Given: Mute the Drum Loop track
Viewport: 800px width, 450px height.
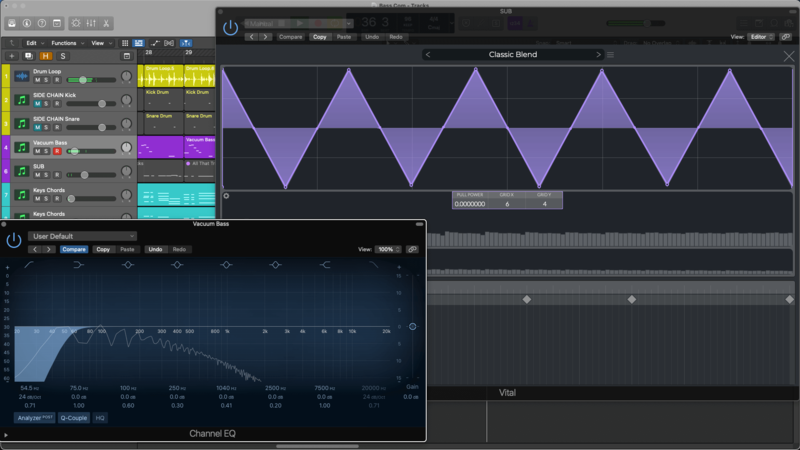Looking at the screenshot, I should (x=38, y=80).
